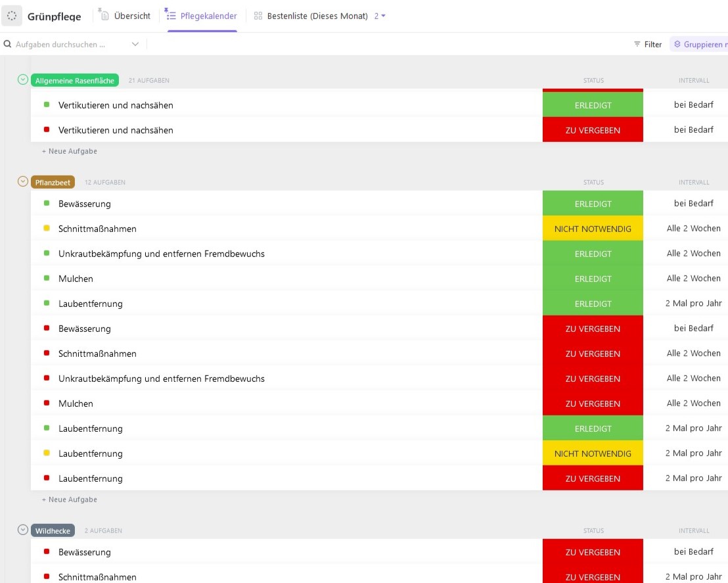Add Neue Aufgabe under Pflanzbeet group
This screenshot has height=583, width=728.
70,500
